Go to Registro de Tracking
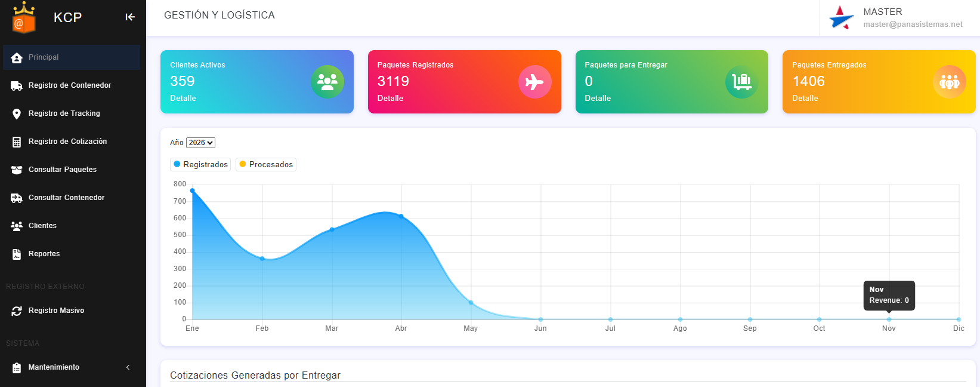 tap(72, 113)
